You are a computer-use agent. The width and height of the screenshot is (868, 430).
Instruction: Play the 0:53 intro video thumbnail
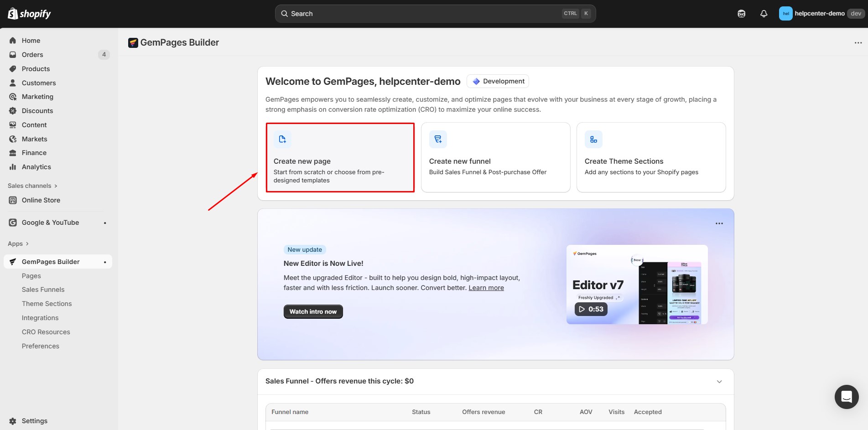(590, 309)
